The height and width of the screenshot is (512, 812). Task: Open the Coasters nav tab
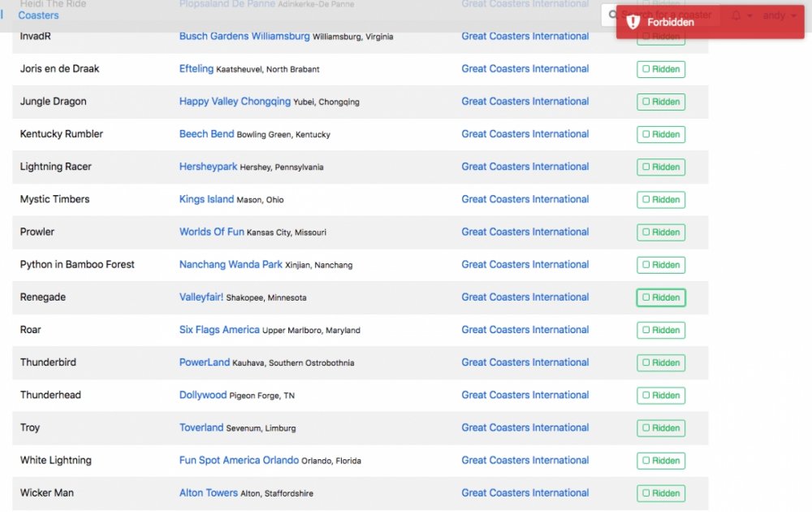38,15
